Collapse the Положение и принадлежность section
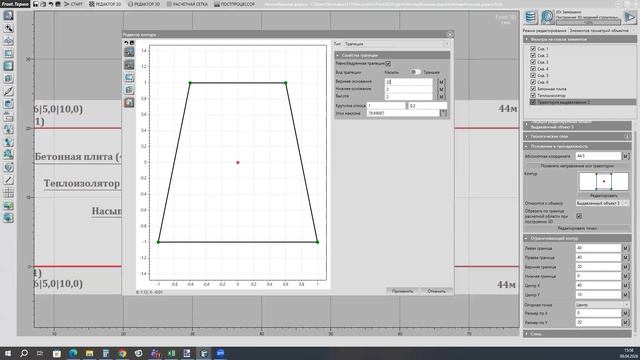 [x=578, y=146]
